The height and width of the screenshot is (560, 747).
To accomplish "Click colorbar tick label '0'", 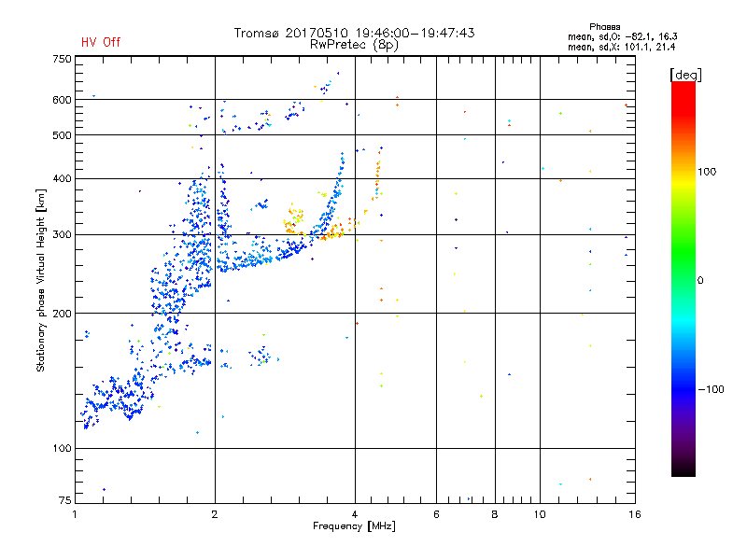I will pyautogui.click(x=700, y=280).
